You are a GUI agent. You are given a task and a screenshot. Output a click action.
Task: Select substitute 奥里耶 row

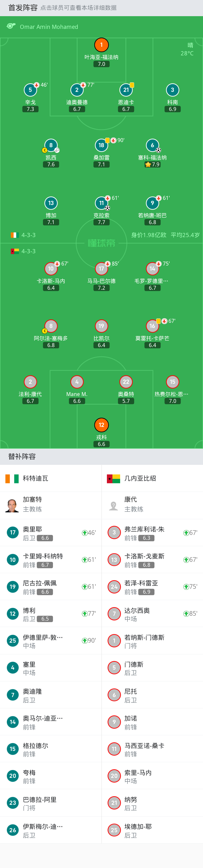point(51,532)
